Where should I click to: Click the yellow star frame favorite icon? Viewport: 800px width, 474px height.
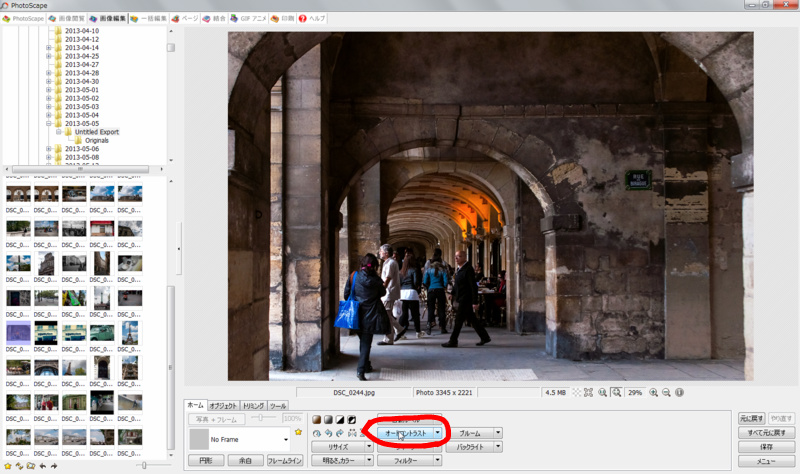coord(298,432)
